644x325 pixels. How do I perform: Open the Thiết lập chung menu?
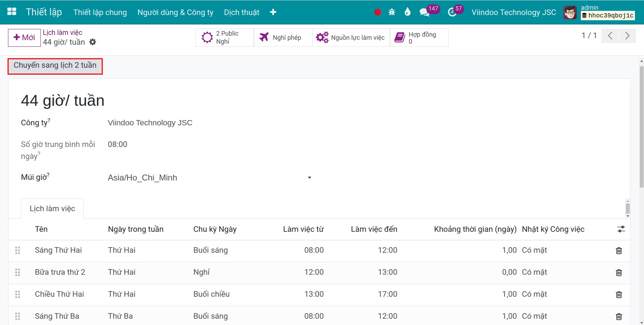pos(100,12)
